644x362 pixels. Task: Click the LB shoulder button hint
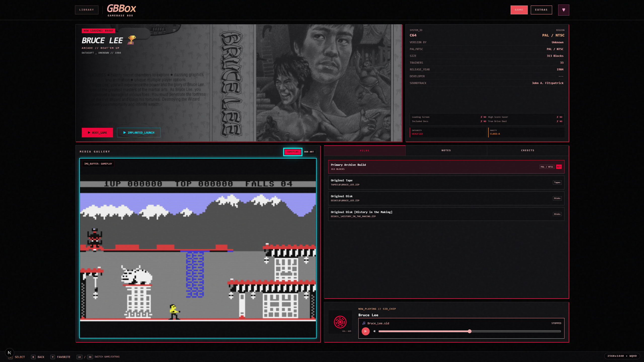point(80,357)
